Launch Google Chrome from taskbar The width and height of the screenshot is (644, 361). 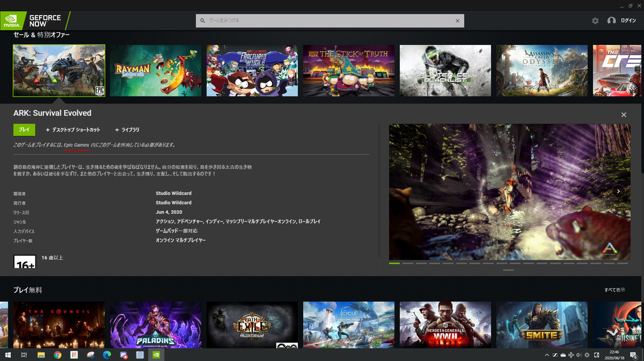click(x=57, y=355)
